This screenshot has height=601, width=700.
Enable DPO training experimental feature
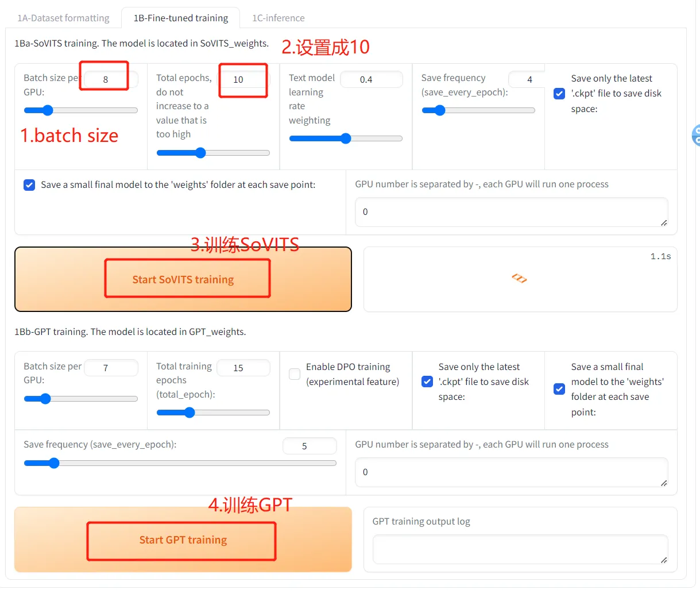point(295,374)
